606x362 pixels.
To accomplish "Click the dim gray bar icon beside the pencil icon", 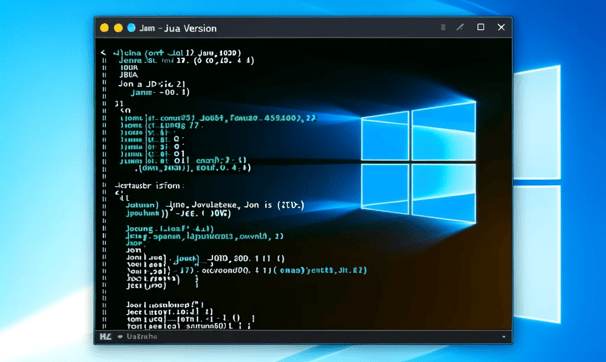I will (443, 27).
